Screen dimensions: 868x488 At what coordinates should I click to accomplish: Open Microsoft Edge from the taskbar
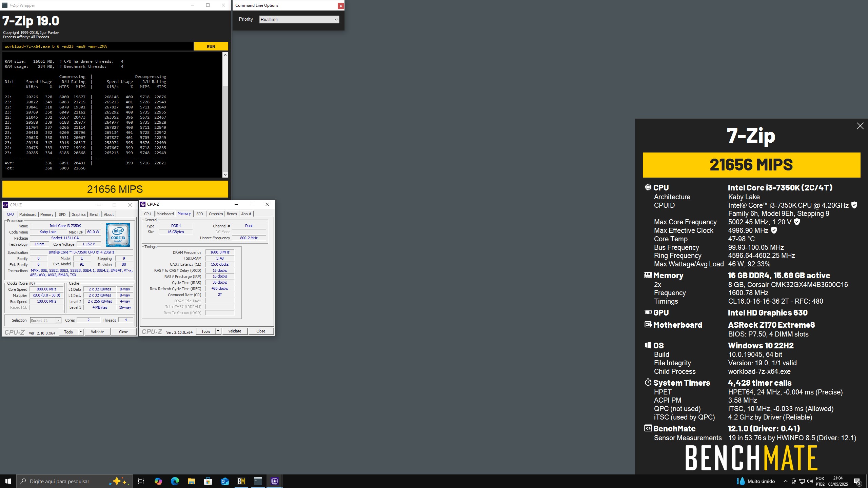[x=175, y=481]
